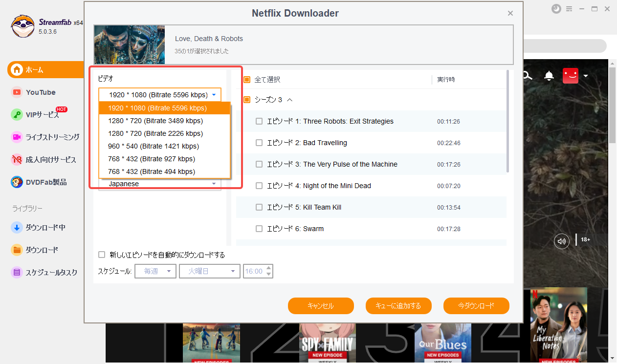Open the StreamFab hamburger menu
The image size is (617, 364).
(x=569, y=9)
